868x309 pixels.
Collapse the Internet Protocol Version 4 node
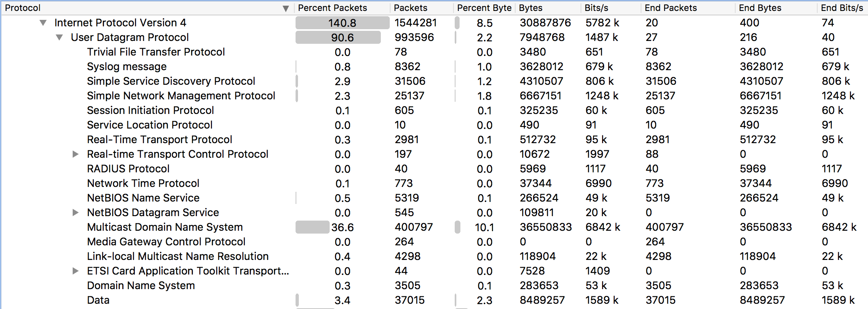[x=43, y=23]
